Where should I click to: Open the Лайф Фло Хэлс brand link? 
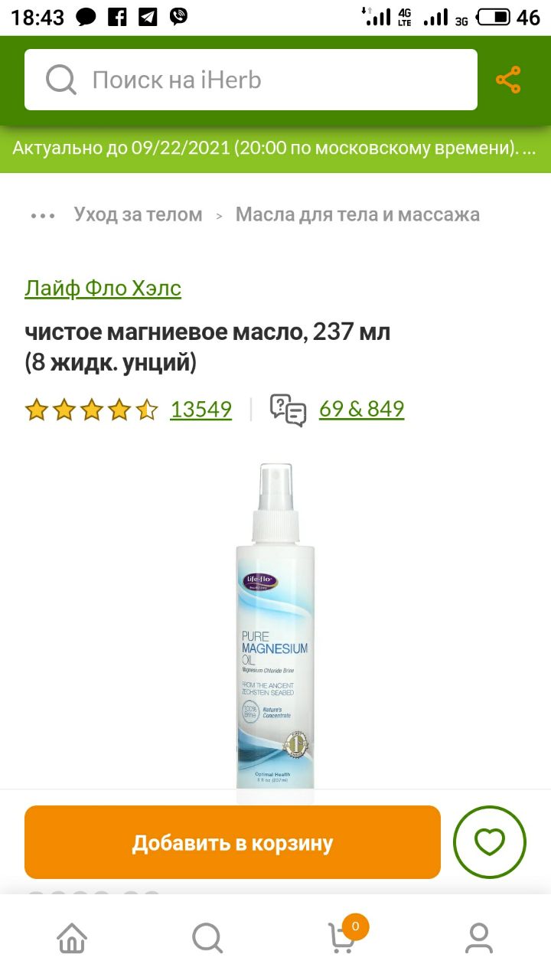(x=103, y=289)
